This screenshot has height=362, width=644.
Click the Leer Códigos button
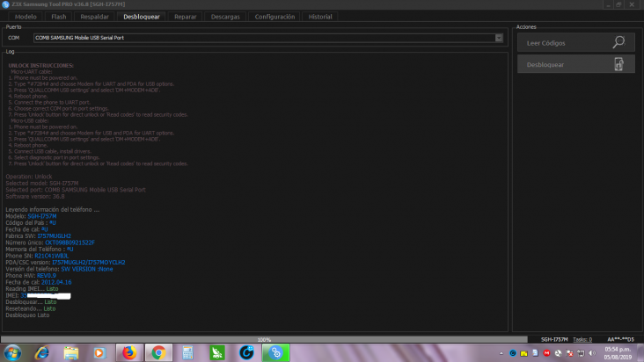pos(576,43)
